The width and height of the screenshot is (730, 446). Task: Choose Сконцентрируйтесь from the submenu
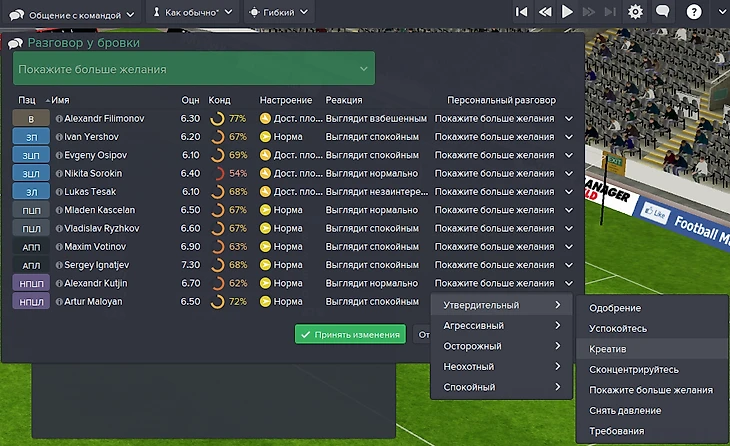(x=652, y=369)
